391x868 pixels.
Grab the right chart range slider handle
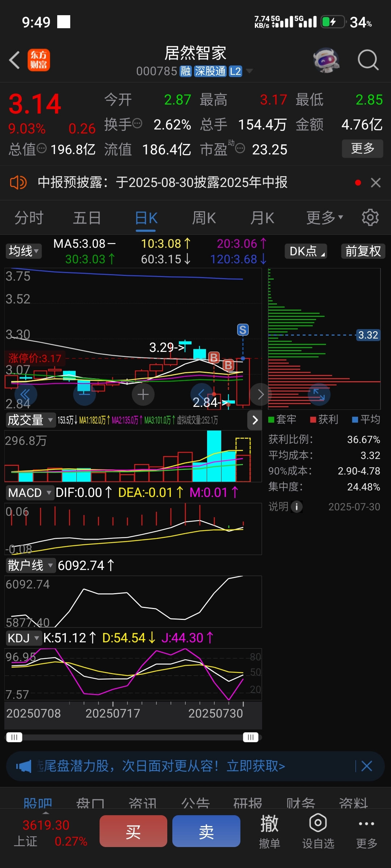(251, 737)
